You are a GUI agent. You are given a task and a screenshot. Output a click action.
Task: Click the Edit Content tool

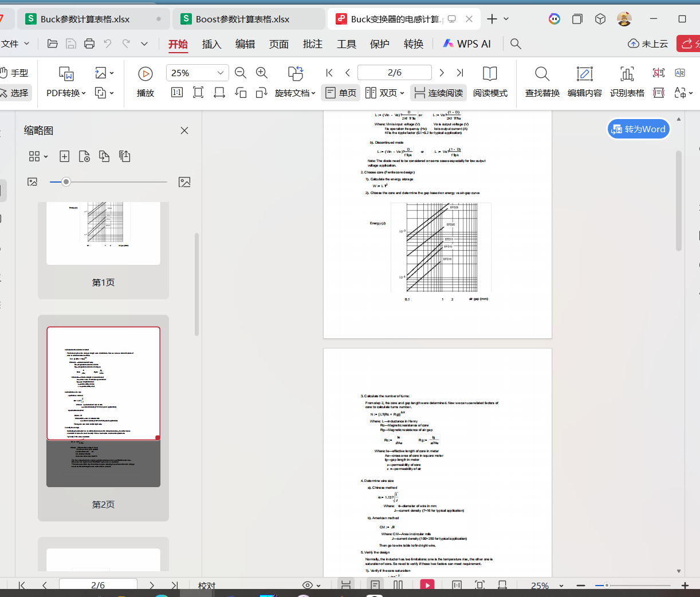(x=584, y=81)
